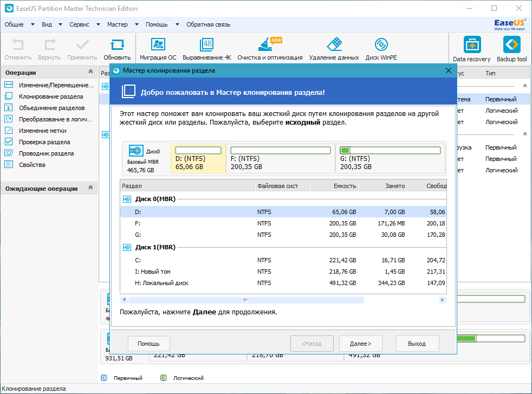Sort by Занято column header
The height and width of the screenshot is (394, 532).
coord(383,186)
